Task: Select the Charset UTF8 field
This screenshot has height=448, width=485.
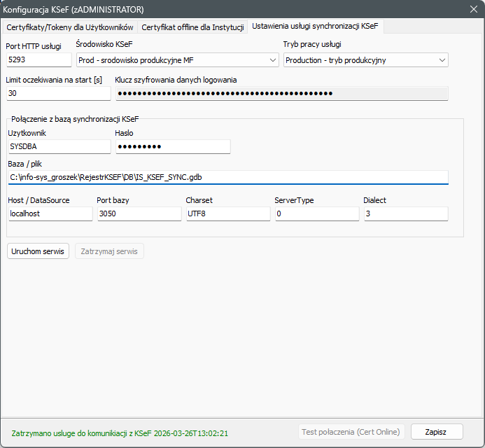Action: pos(227,214)
